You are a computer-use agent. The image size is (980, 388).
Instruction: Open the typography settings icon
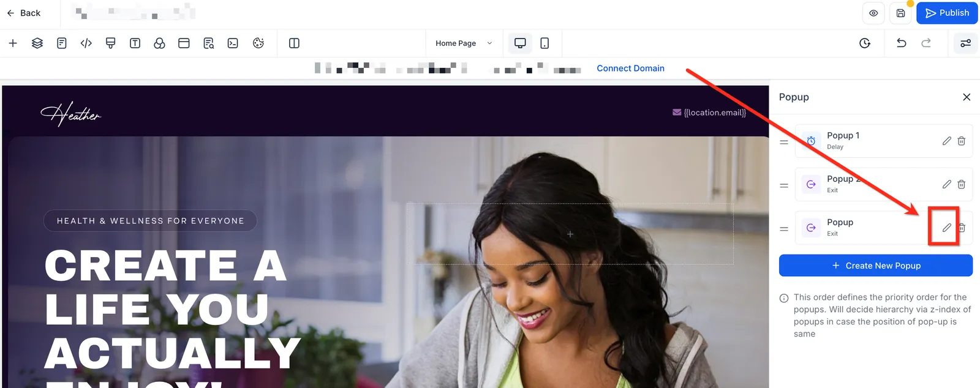(x=135, y=43)
